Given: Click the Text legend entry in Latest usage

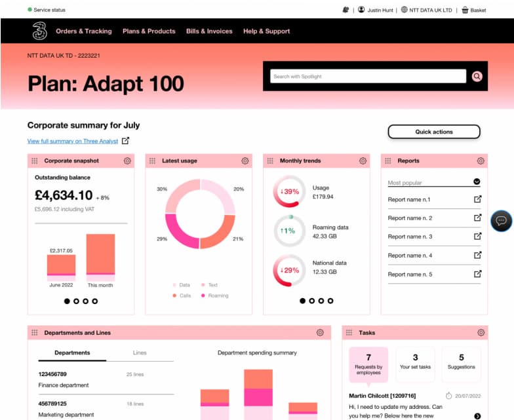Looking at the screenshot, I should pos(209,284).
